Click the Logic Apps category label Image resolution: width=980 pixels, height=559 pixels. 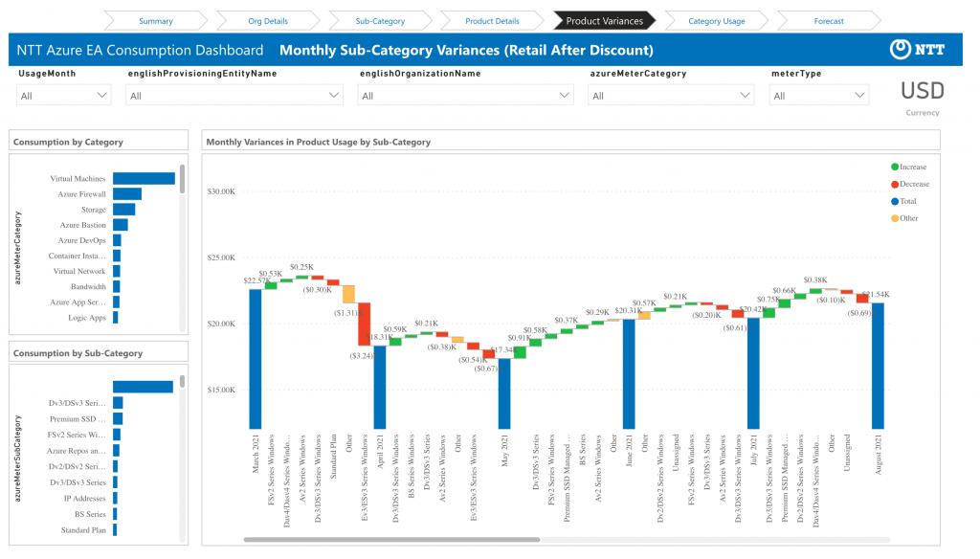[87, 318]
